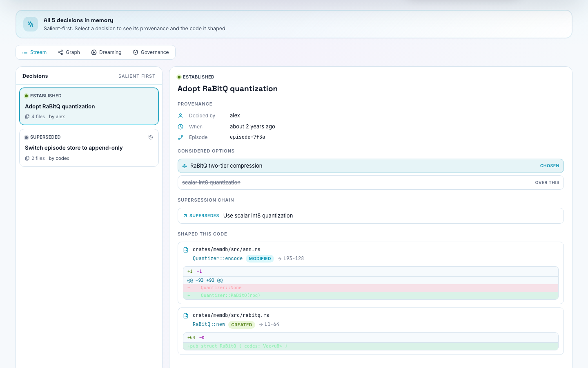This screenshot has height=368, width=588.
Task: Click the Decided by person icon
Action: [x=180, y=116]
